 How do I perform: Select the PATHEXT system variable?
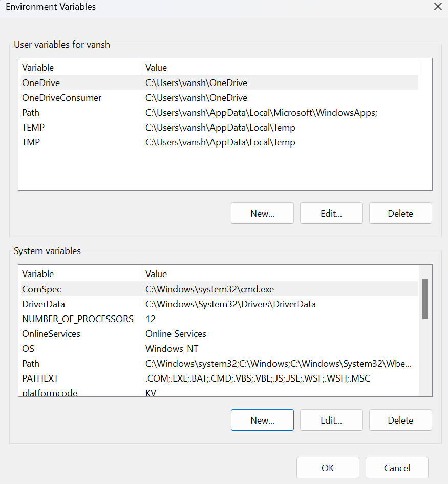pos(40,378)
